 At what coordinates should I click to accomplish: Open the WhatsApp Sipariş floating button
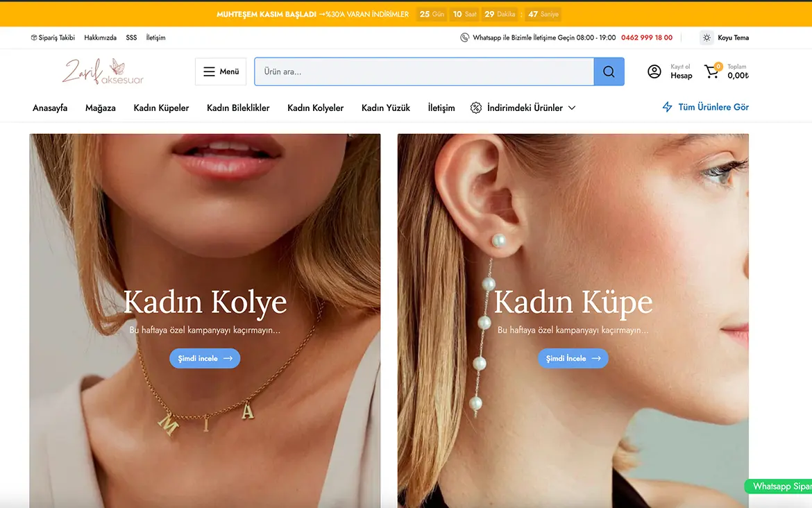780,486
